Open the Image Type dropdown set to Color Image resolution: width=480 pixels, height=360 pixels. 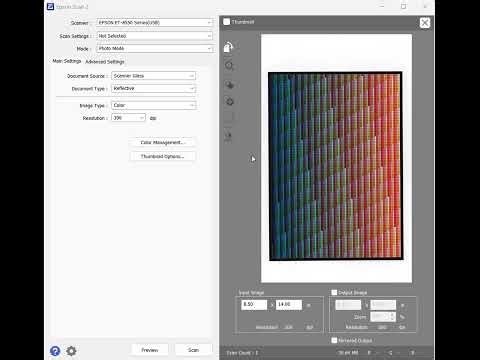pos(154,105)
